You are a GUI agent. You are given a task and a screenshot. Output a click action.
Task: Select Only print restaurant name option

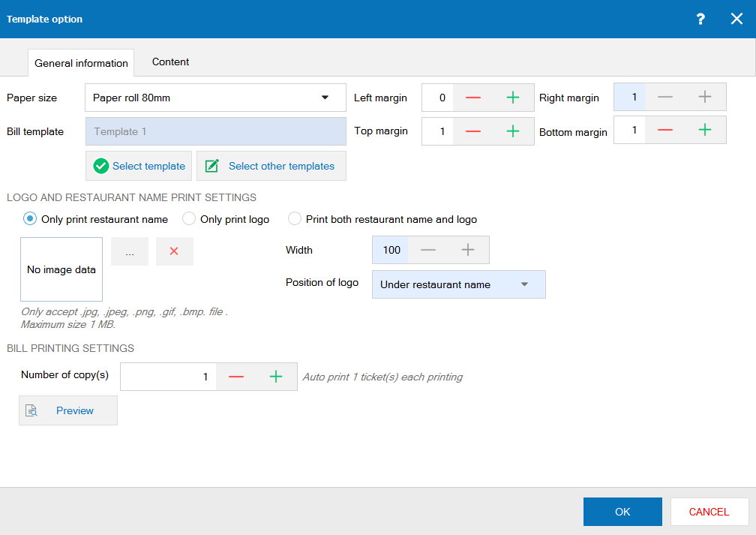click(30, 219)
